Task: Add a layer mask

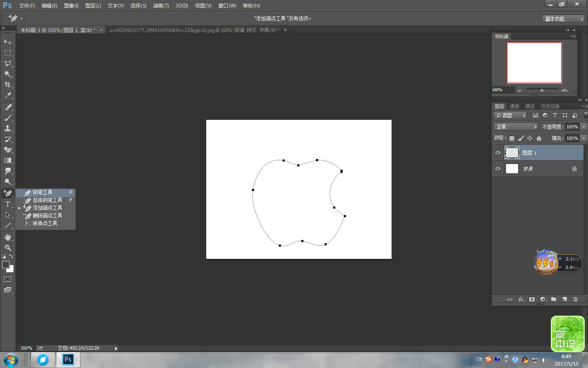Action: point(532,299)
